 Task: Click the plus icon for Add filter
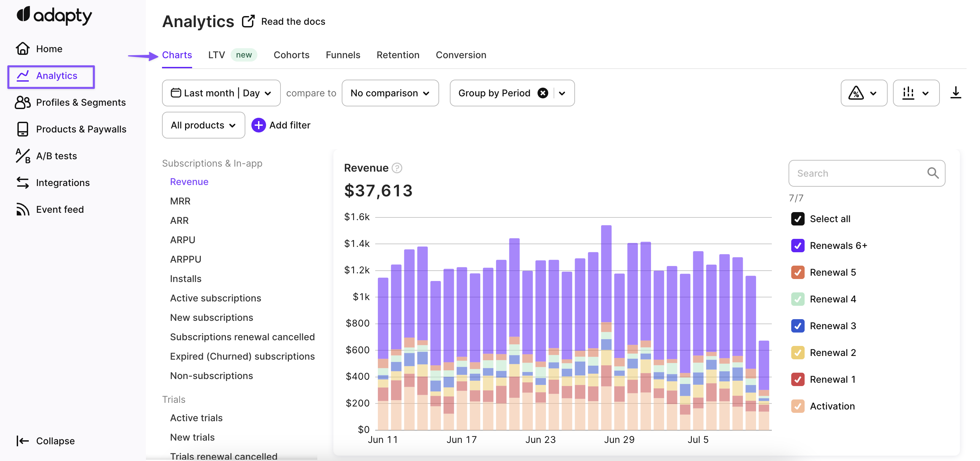click(258, 125)
